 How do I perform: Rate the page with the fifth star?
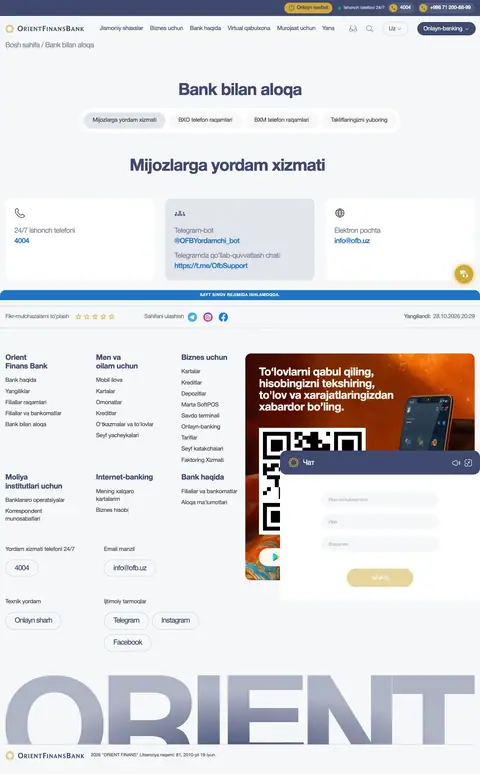[112, 317]
